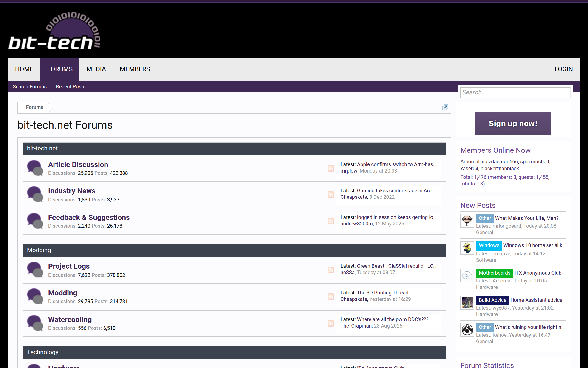The width and height of the screenshot is (588, 368).
Task: Click the bit-tech logo
Action: pyautogui.click(x=54, y=30)
